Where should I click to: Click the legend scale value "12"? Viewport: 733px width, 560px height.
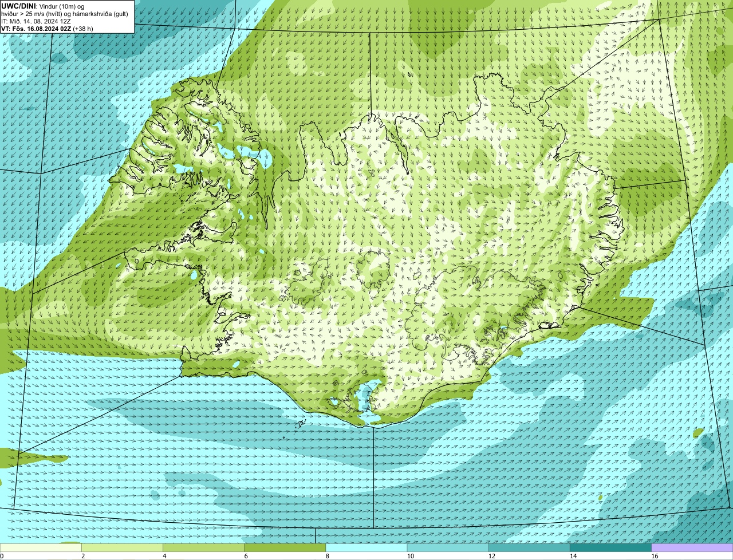click(491, 556)
